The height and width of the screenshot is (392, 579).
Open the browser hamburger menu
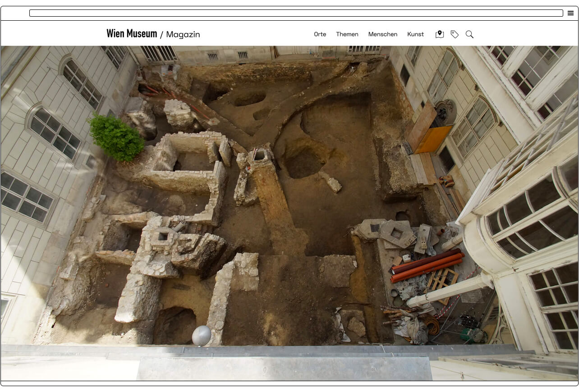[570, 13]
